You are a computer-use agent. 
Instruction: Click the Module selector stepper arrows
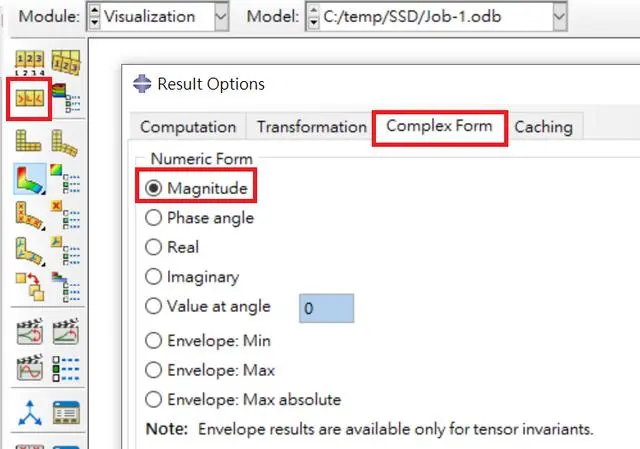pyautogui.click(x=94, y=17)
